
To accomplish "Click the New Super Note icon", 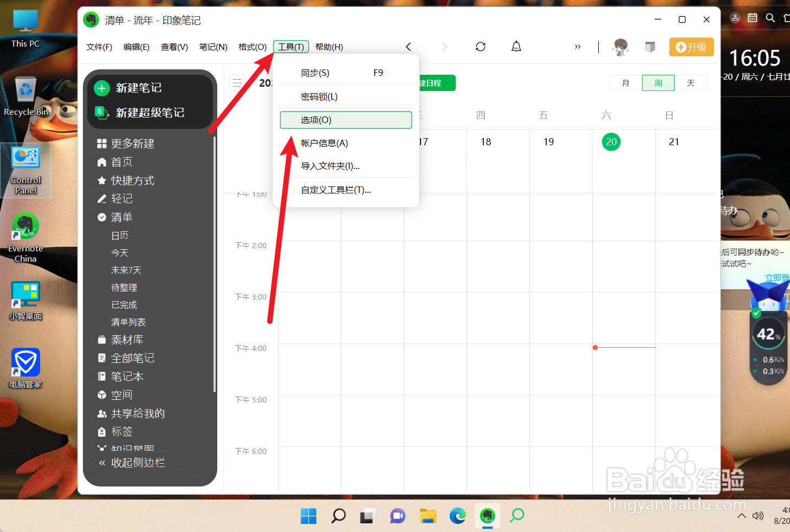I will (102, 113).
